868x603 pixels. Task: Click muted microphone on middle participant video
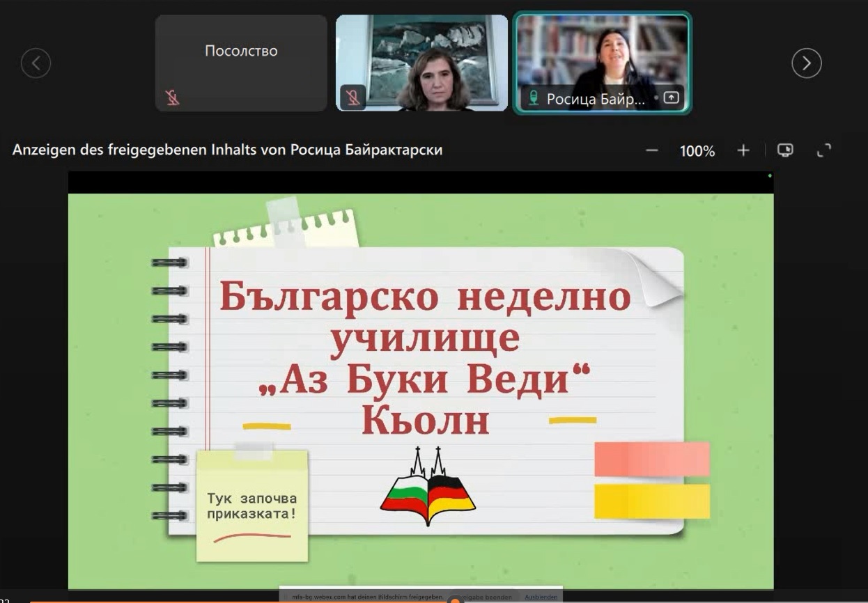[x=352, y=97]
